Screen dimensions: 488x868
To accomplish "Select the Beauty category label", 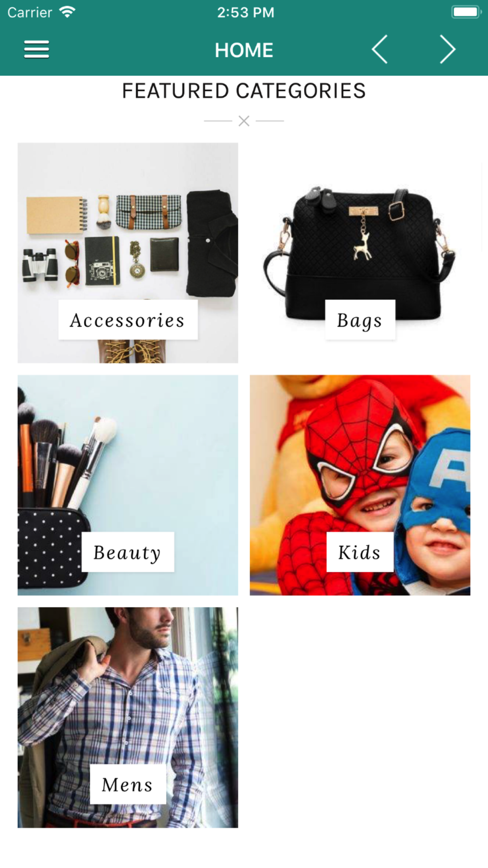I will (x=128, y=552).
